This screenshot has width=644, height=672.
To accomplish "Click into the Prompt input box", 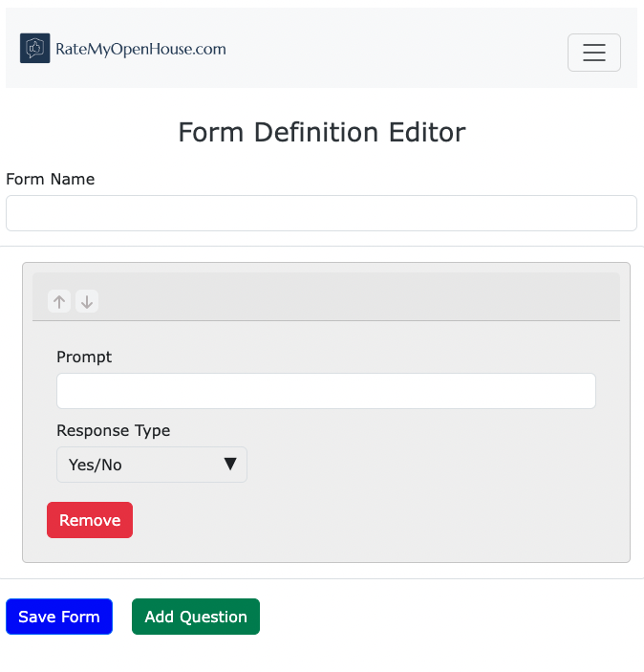I will point(326,391).
